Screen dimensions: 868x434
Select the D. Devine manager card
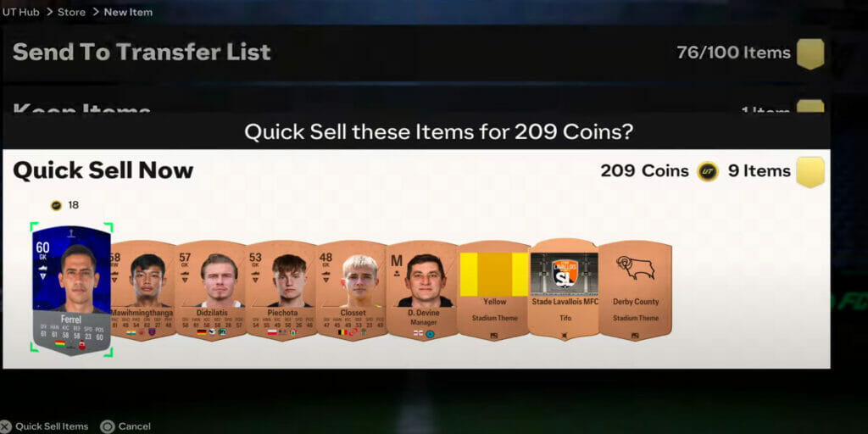(x=422, y=290)
